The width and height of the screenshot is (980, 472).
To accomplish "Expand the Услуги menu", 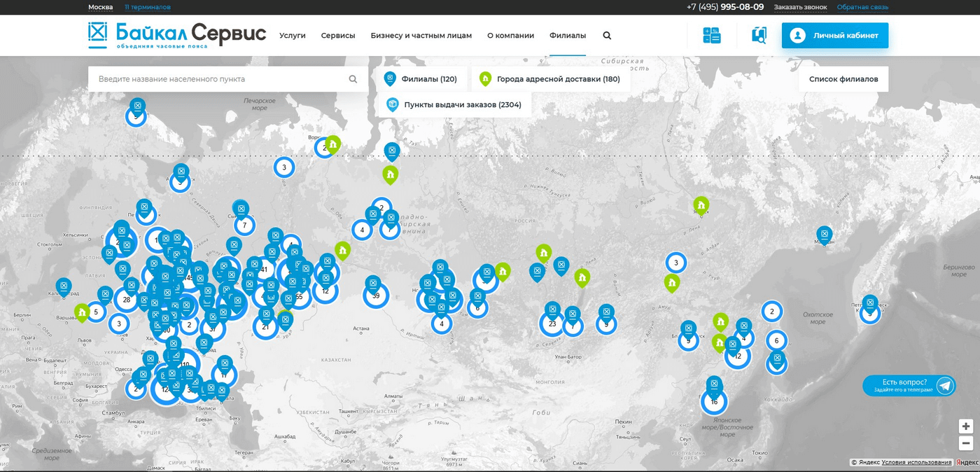I will [293, 36].
